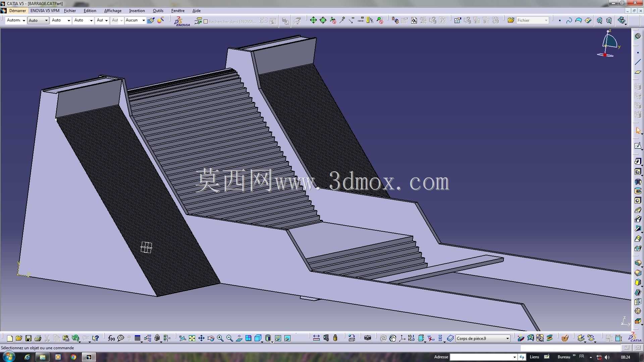Viewport: 644px width, 362px height.
Task: Open the Edition menu
Action: point(90,11)
